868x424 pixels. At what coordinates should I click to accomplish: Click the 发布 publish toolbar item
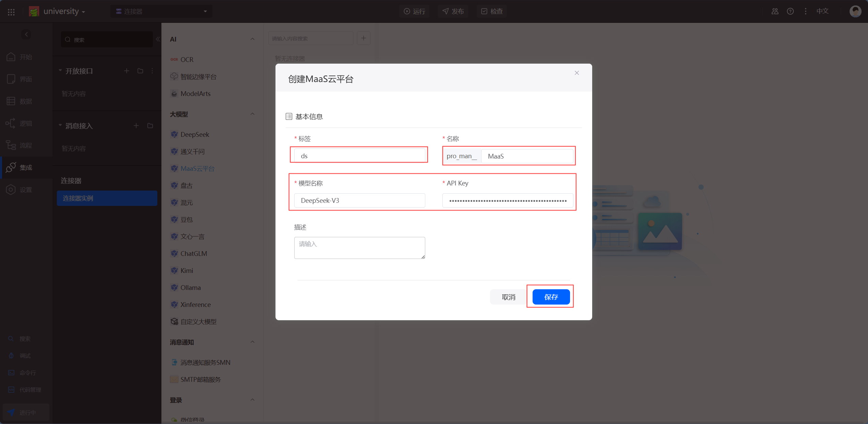click(453, 11)
